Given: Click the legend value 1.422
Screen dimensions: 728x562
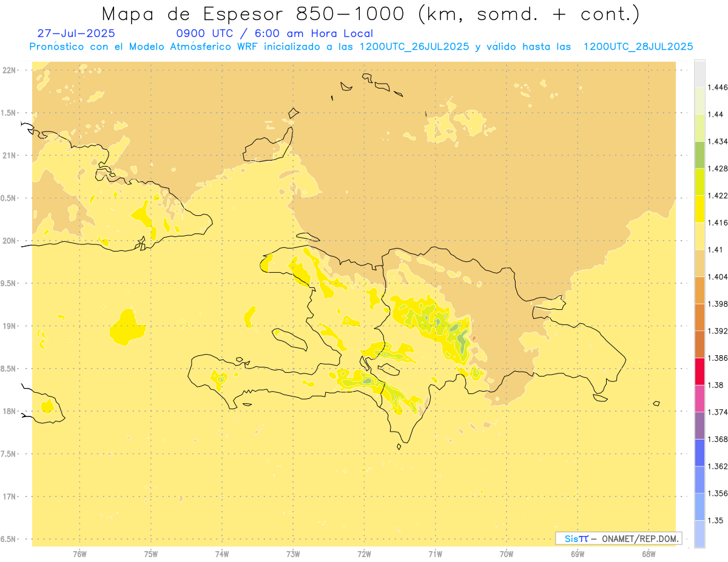Looking at the screenshot, I should (717, 196).
